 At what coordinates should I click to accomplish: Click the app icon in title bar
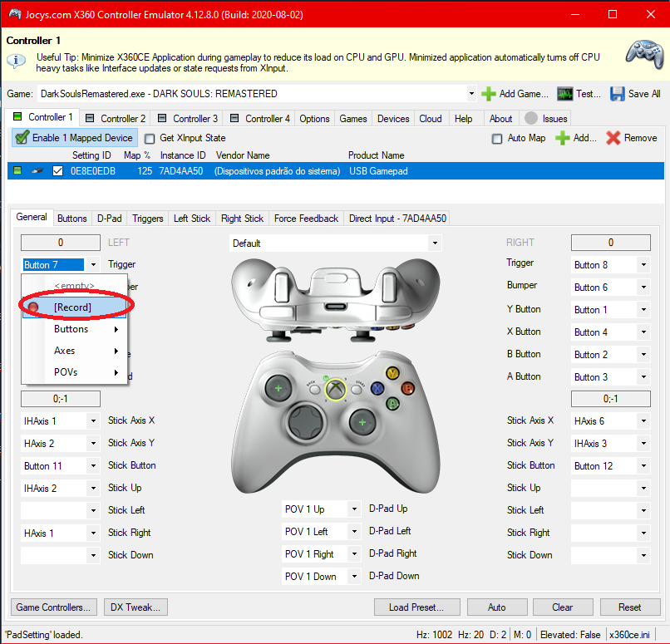(15, 14)
